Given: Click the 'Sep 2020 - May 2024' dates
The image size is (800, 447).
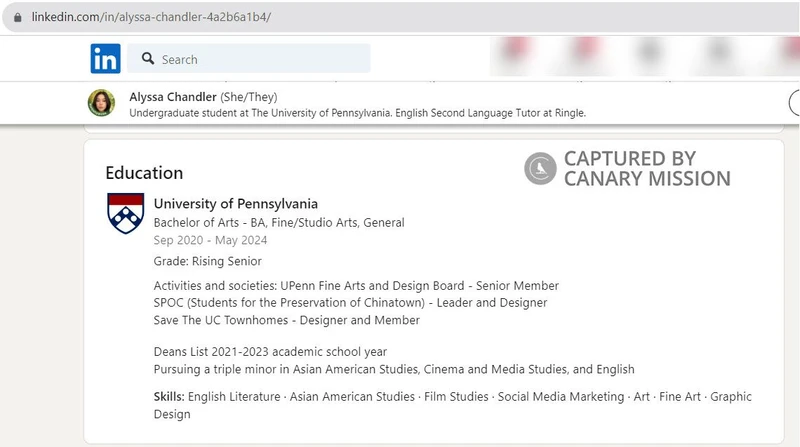Looking at the screenshot, I should pyautogui.click(x=210, y=240).
